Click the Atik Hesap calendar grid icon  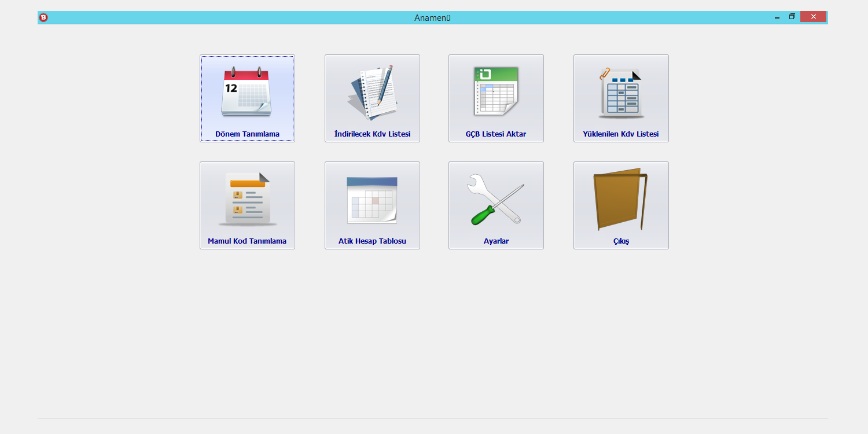(x=372, y=199)
